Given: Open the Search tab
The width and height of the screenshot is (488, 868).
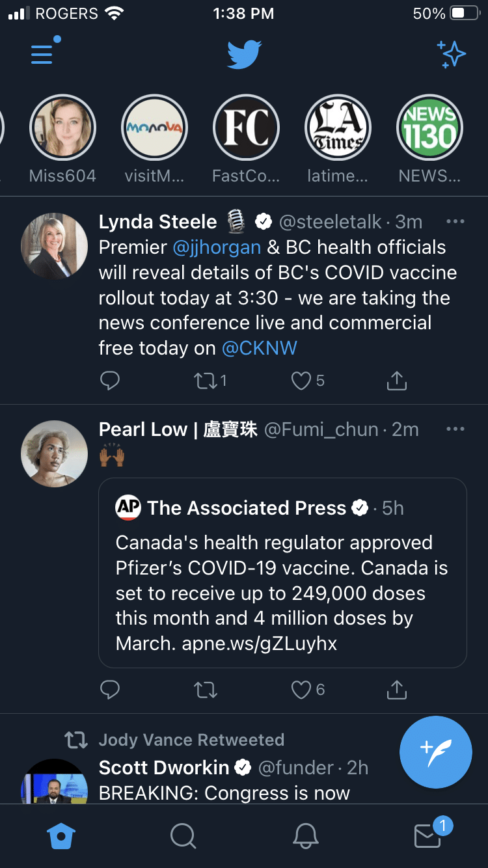Looking at the screenshot, I should (x=183, y=835).
